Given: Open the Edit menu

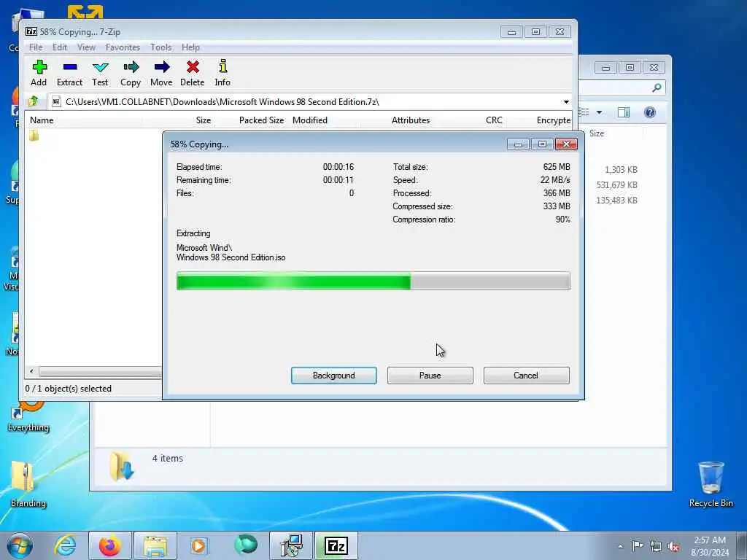Looking at the screenshot, I should point(60,47).
